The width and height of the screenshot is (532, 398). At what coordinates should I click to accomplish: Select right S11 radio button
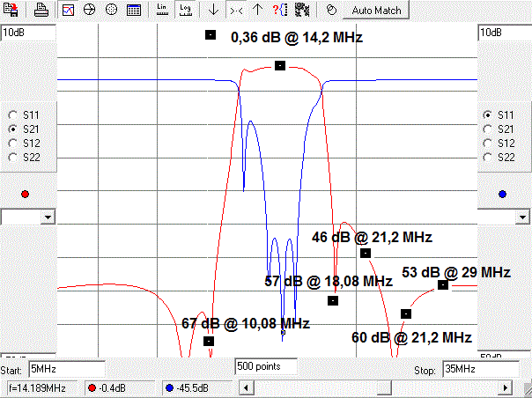(486, 114)
